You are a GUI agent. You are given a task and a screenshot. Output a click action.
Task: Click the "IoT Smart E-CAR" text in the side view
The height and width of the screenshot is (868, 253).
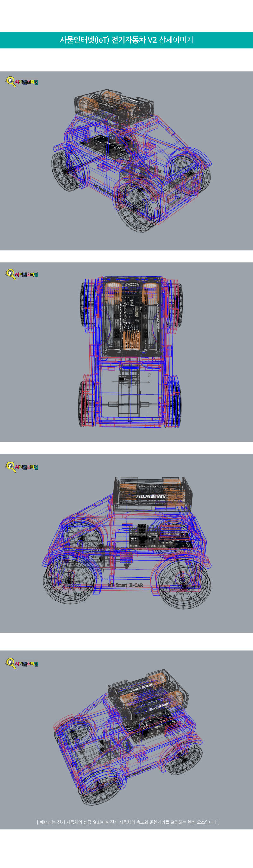pyautogui.click(x=125, y=585)
